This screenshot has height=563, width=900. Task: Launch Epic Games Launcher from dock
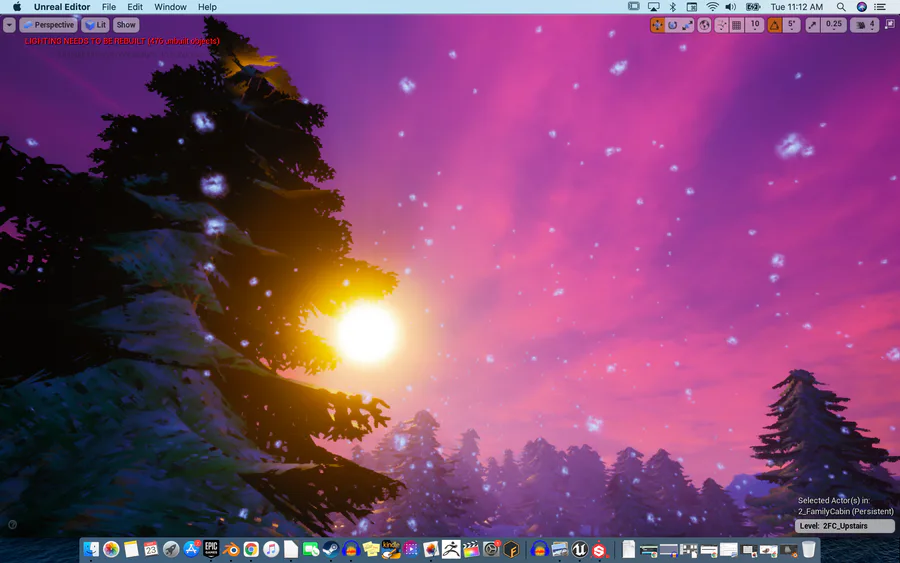[211, 549]
